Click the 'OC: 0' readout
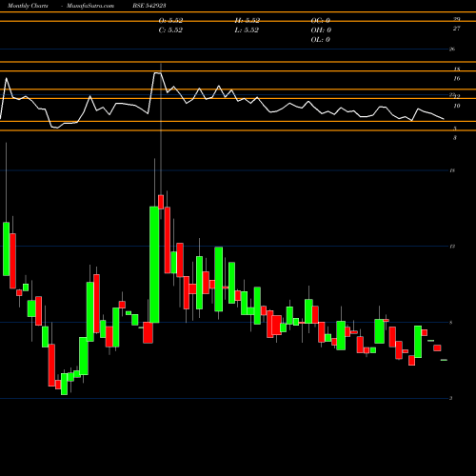 point(321,21)
